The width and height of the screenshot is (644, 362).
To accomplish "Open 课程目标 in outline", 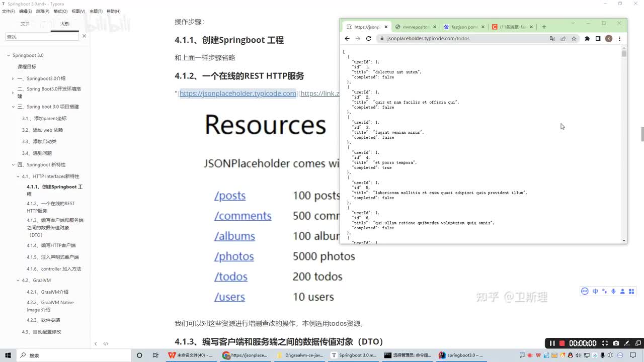I will pyautogui.click(x=27, y=67).
